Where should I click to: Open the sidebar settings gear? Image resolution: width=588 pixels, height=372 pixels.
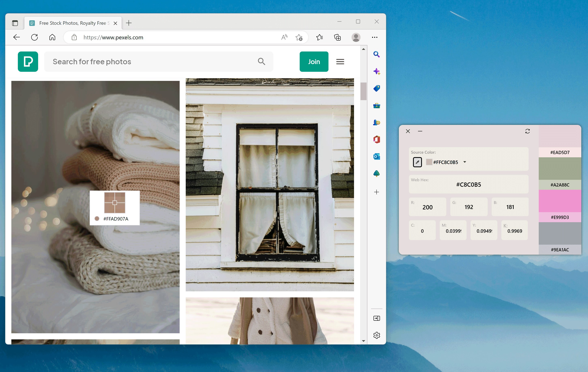[376, 335]
